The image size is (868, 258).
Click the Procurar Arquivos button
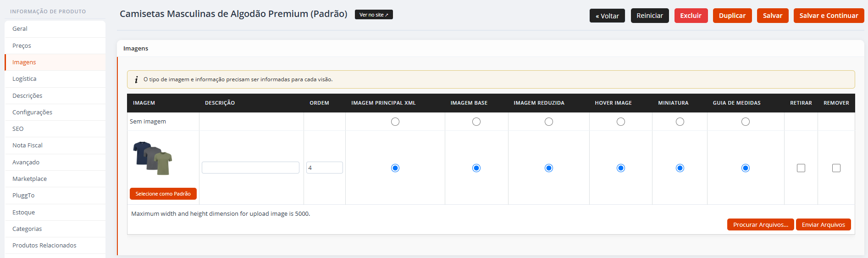761,224
